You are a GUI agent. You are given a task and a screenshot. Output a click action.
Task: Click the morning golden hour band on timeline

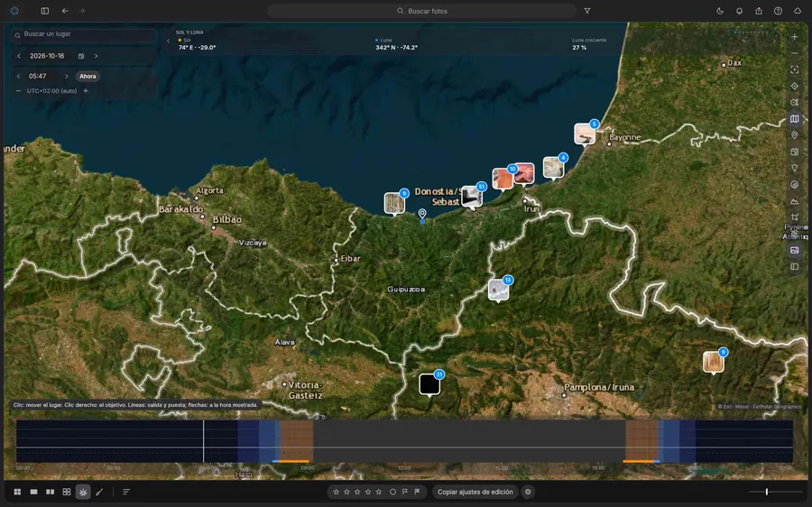[x=297, y=441]
